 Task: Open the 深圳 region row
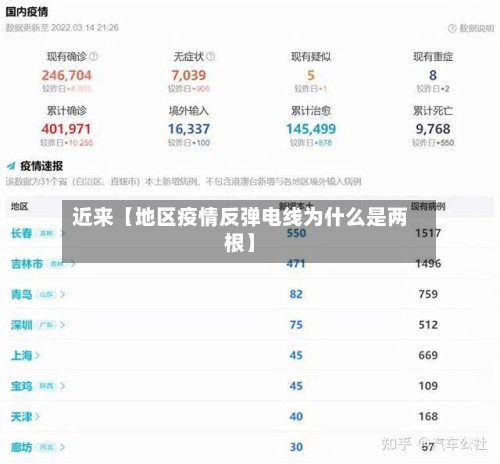pyautogui.click(x=250, y=325)
